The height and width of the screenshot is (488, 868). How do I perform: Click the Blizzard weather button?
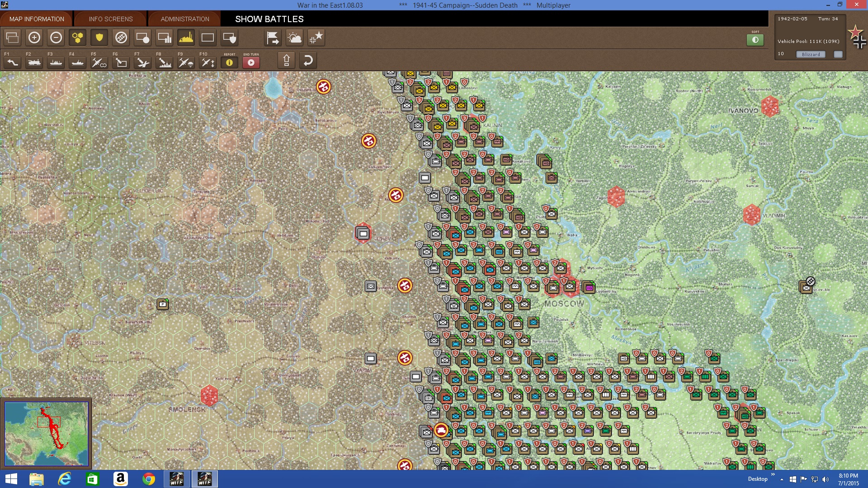pos(811,54)
